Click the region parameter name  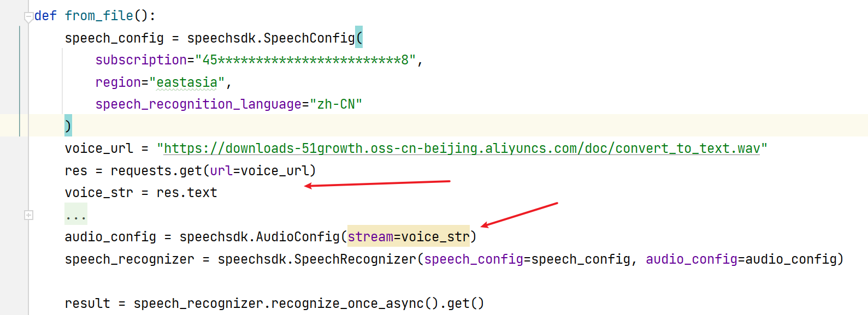tap(118, 82)
